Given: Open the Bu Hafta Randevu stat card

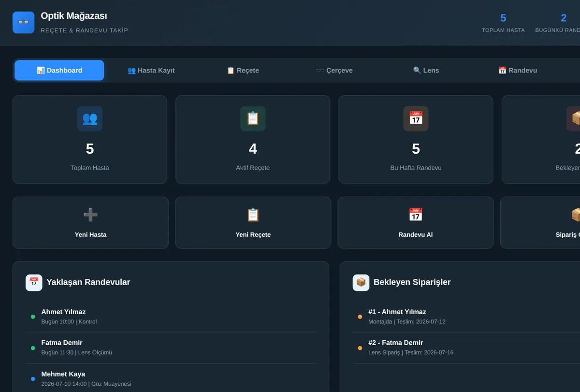Looking at the screenshot, I should click(416, 139).
